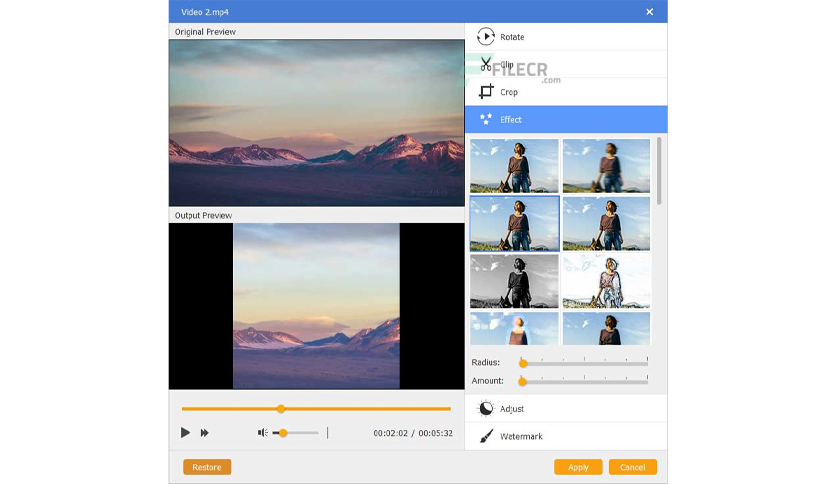Image resolution: width=836 pixels, height=484 pixels.
Task: Click the Rotate circular arrow icon
Action: (x=485, y=37)
